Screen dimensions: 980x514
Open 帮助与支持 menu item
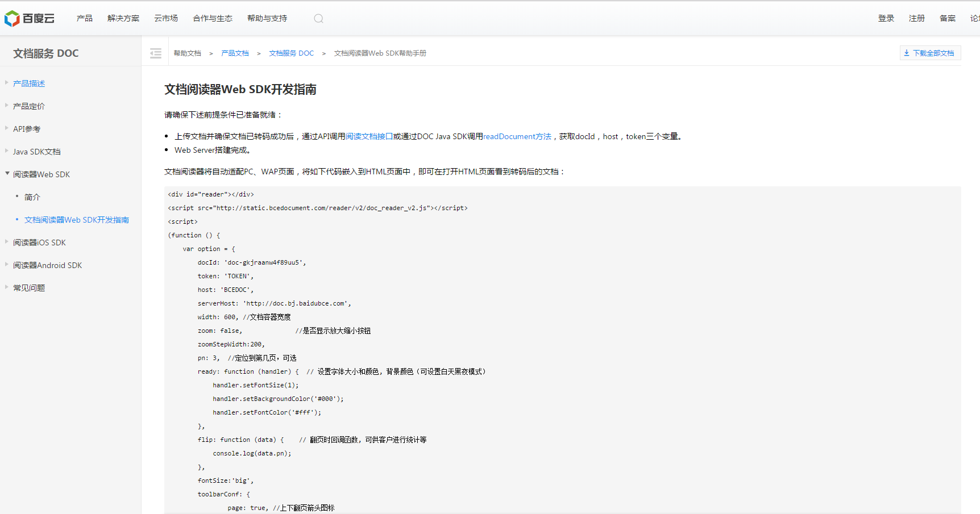coord(267,18)
